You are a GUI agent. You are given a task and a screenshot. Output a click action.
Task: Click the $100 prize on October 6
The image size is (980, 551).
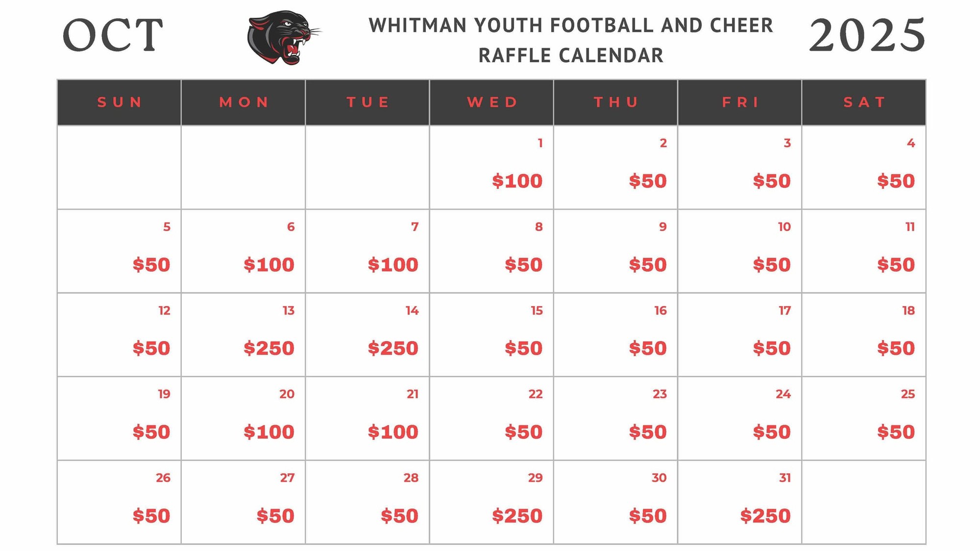coord(269,265)
